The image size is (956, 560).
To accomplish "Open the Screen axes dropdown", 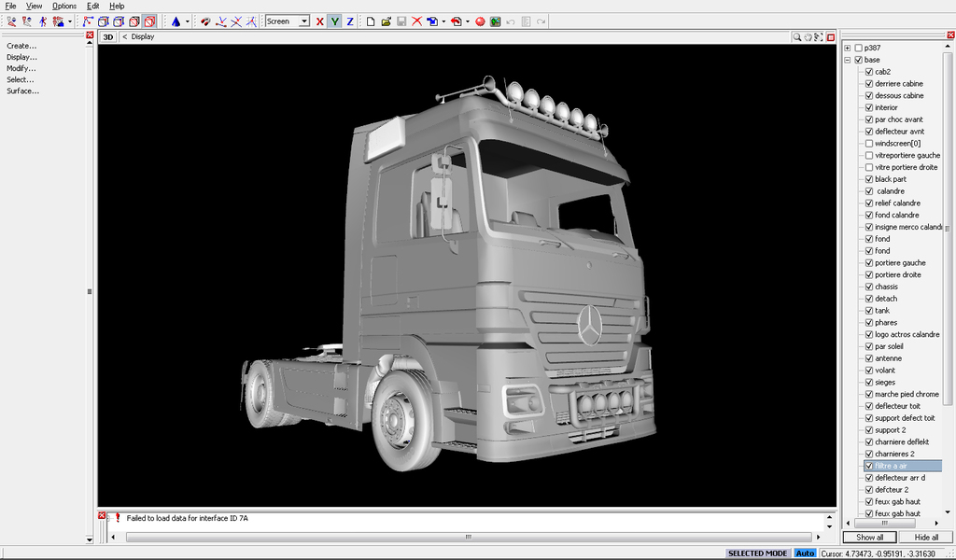I will pyautogui.click(x=303, y=21).
